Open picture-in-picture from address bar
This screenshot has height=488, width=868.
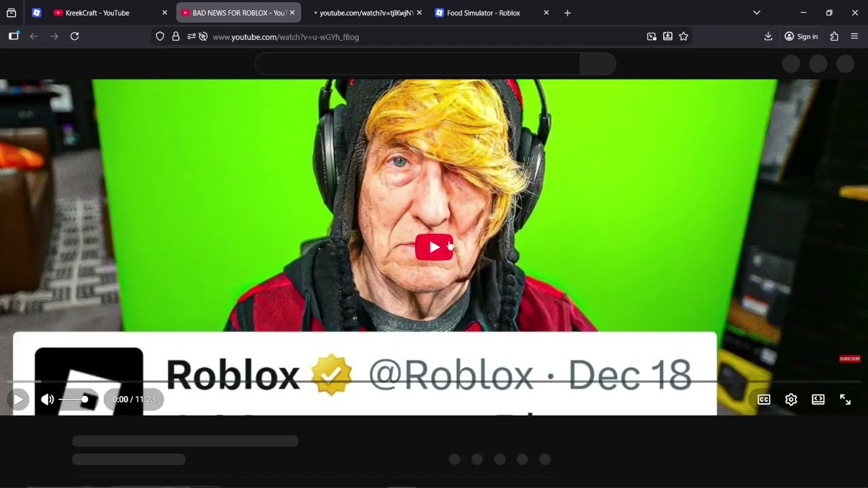pyautogui.click(x=652, y=37)
